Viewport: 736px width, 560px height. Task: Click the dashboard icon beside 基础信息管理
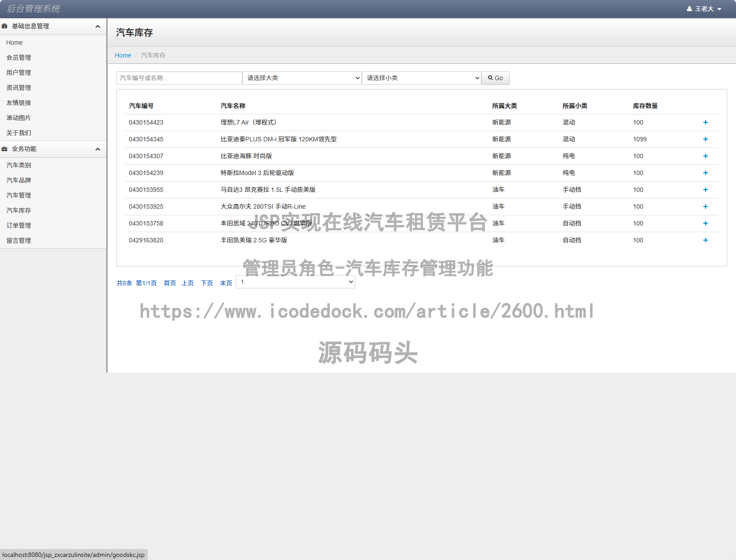4,26
